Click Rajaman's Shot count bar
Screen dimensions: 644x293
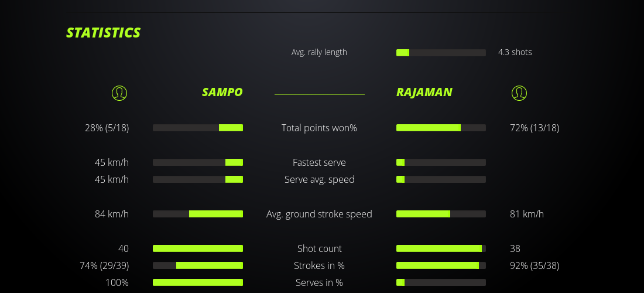click(441, 248)
